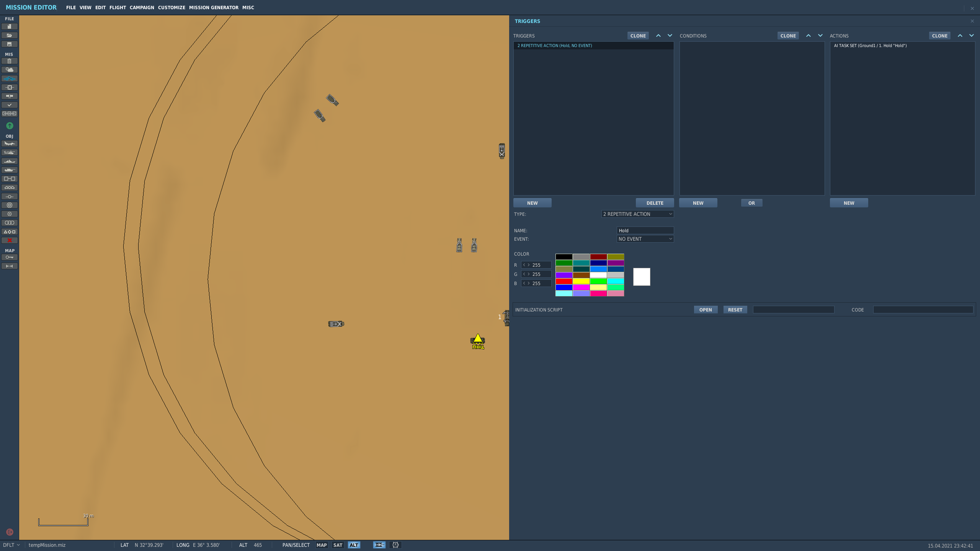Pick the cyan color swatch
The width and height of the screenshot is (980, 551).
[x=616, y=281]
